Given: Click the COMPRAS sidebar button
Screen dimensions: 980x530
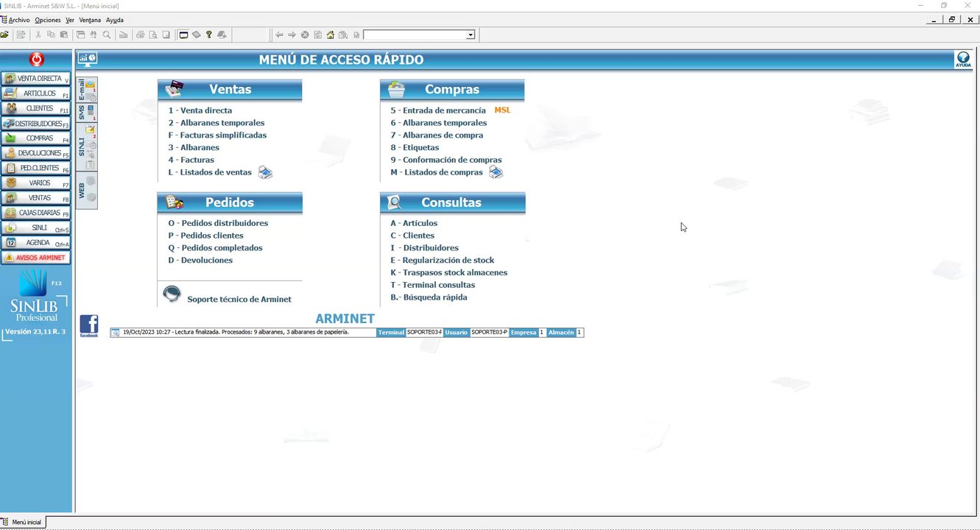Looking at the screenshot, I should pos(36,138).
